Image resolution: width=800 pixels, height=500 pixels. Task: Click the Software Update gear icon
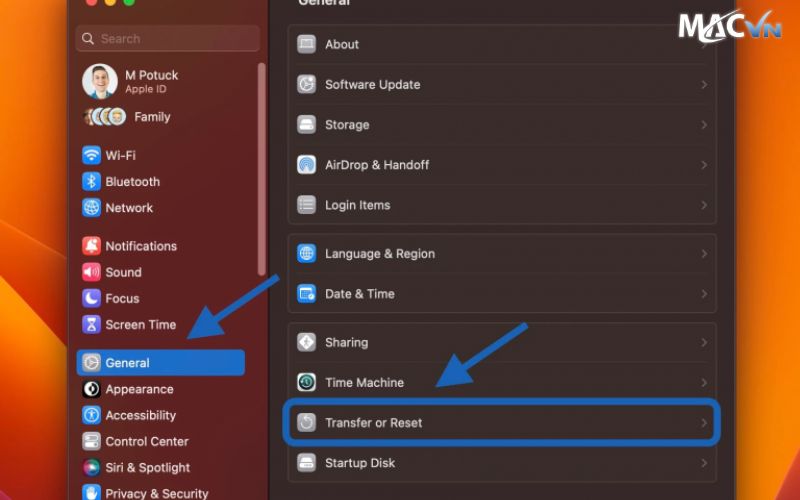[x=307, y=84]
